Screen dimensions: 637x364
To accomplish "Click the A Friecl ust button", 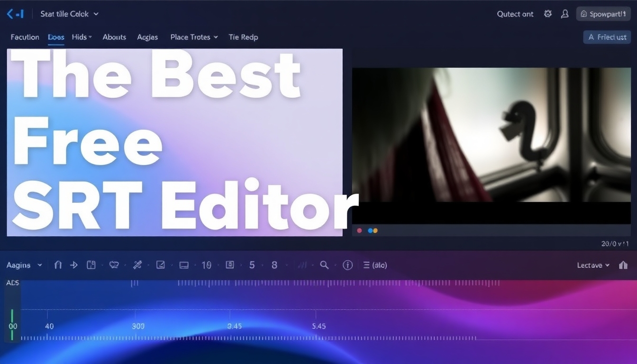I will point(607,37).
